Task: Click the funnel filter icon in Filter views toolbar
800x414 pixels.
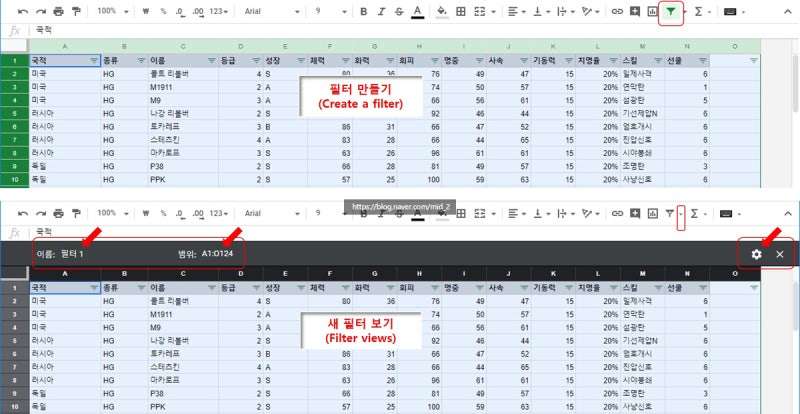Action: click(670, 213)
